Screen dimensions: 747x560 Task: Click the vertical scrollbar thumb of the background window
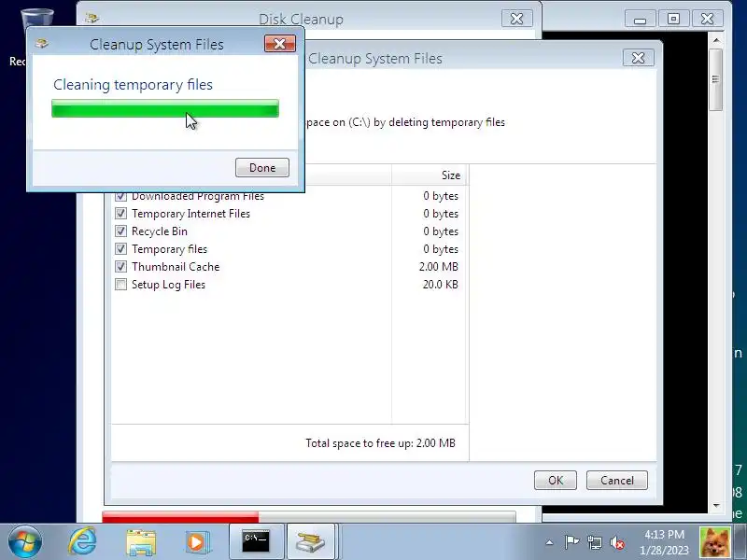(715, 79)
